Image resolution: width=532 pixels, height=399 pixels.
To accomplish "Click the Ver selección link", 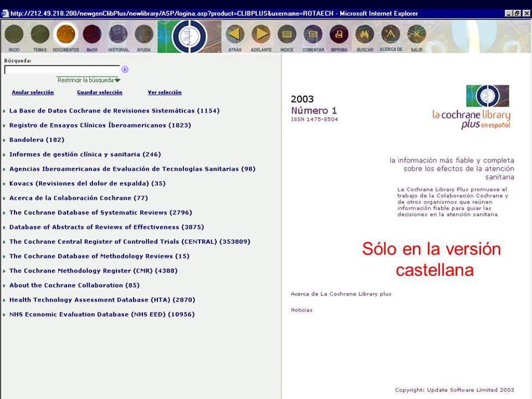I will [165, 93].
